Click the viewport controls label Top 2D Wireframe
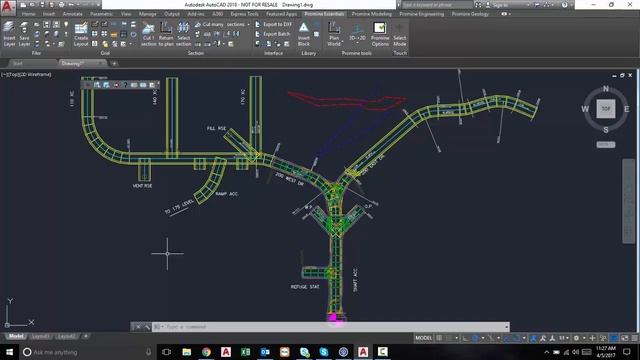Viewport: 640px width, 360px height. pos(27,75)
